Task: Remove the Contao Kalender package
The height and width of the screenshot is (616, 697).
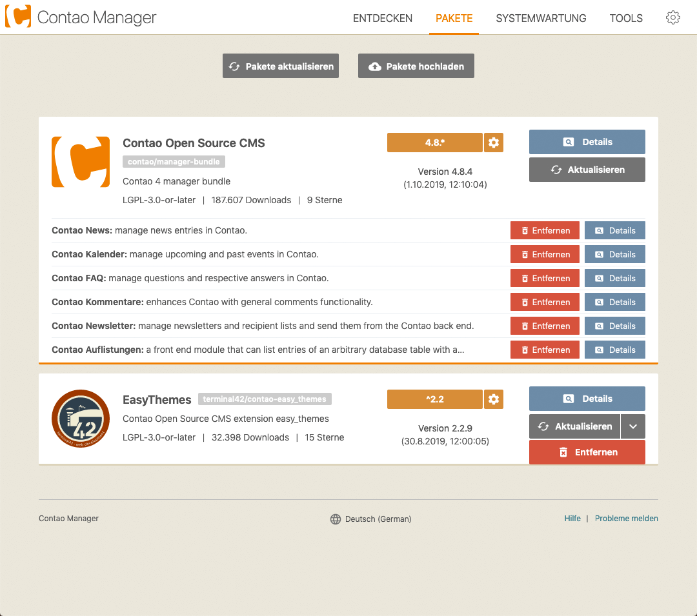Action: tap(545, 255)
